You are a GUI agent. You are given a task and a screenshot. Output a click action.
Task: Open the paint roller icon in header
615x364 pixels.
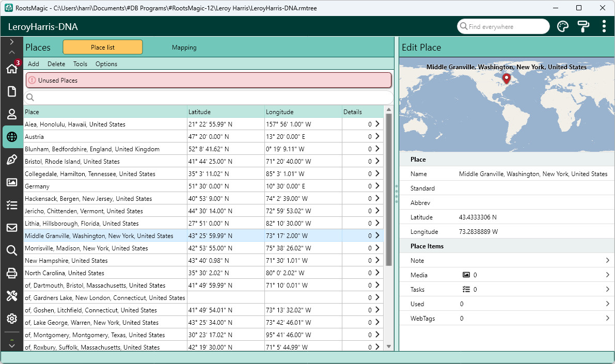click(583, 27)
